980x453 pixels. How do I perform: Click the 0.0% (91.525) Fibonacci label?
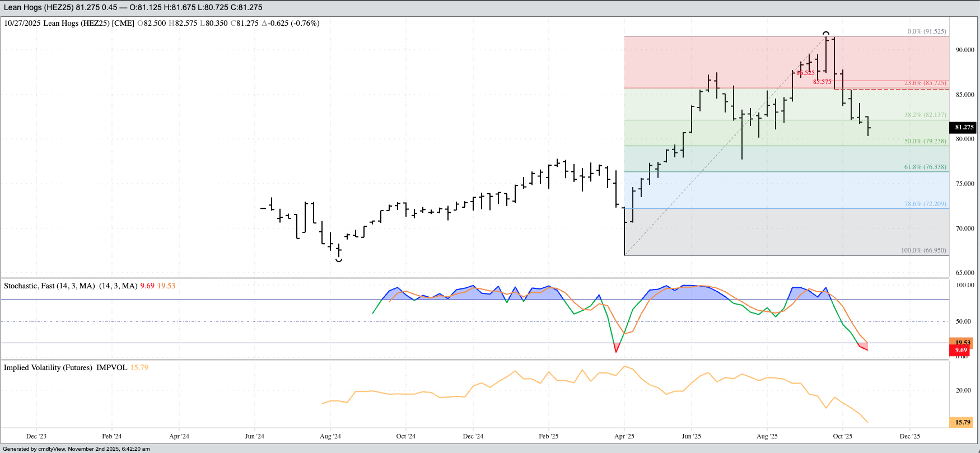coord(926,31)
